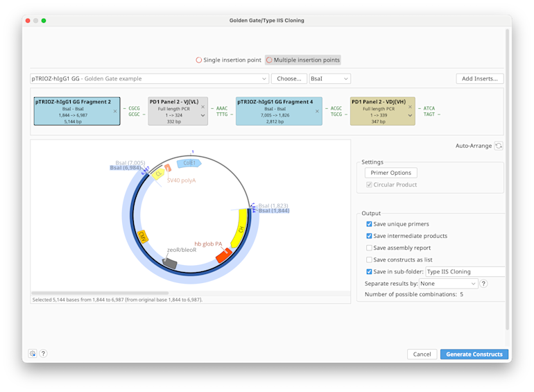Viewport: 534px width, 392px height.
Task: Click the ColE1 annotation on plasmid map
Action: [x=188, y=163]
